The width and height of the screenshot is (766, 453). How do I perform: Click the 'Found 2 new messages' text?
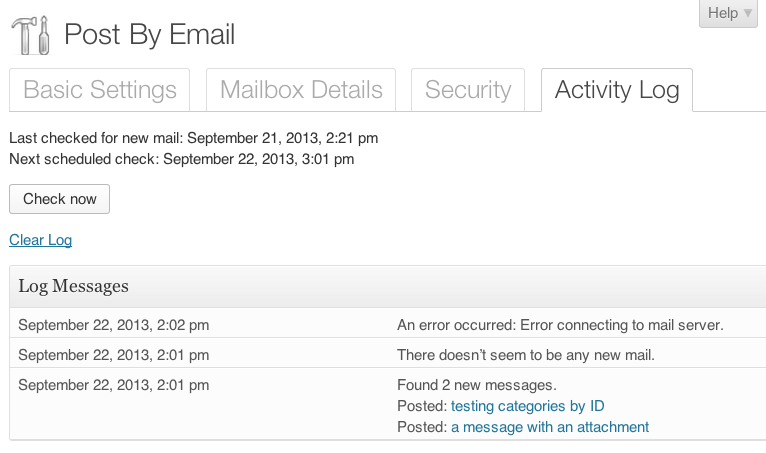[x=477, y=385]
